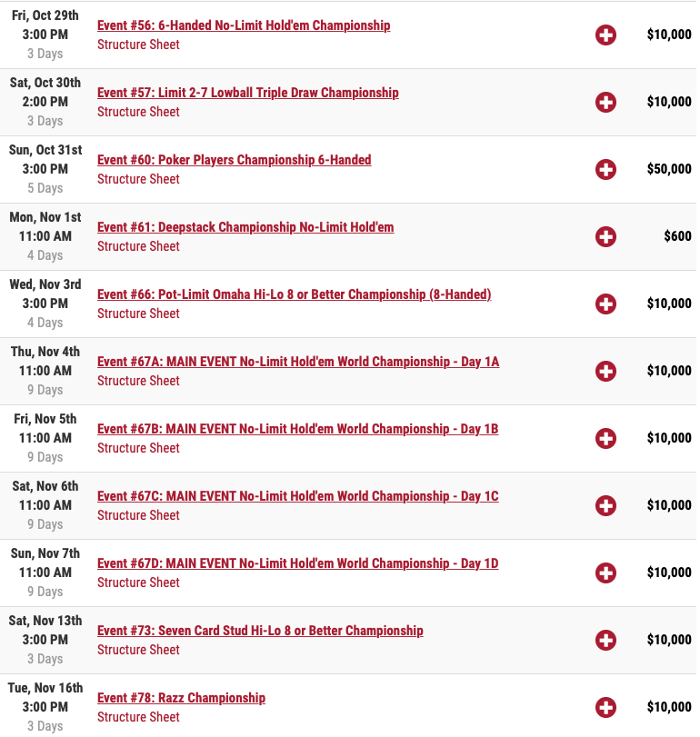Click plus icon for Event #57 Lowball
Screen dimensions: 700x737
coord(605,102)
